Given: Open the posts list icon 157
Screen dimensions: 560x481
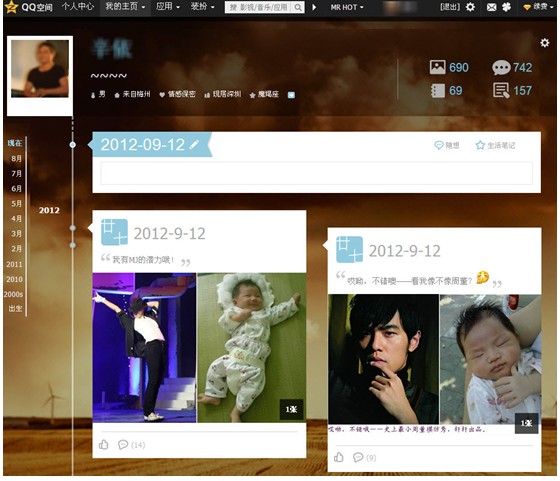Looking at the screenshot, I should click(501, 90).
